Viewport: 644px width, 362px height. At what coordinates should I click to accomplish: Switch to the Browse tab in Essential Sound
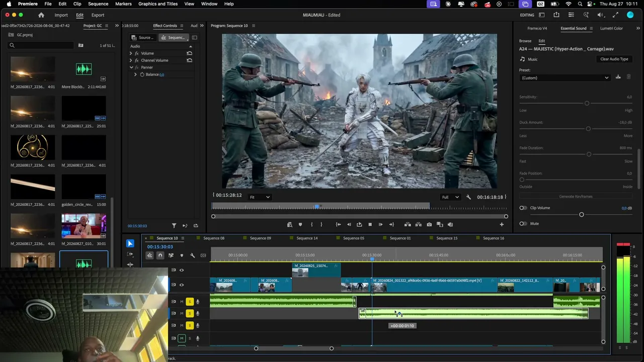pyautogui.click(x=525, y=41)
